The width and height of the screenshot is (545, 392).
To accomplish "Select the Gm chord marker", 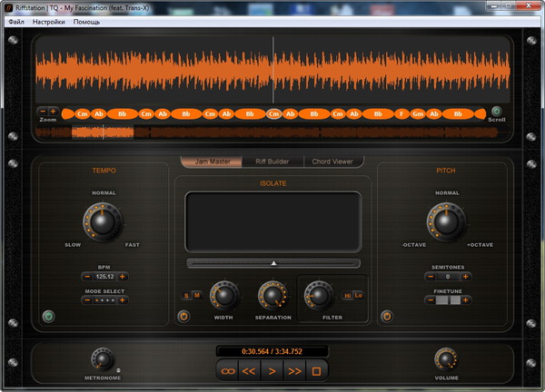I will click(x=418, y=114).
